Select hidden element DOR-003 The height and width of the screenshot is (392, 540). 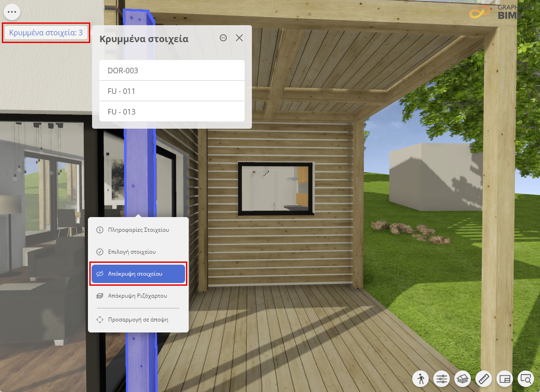[172, 70]
